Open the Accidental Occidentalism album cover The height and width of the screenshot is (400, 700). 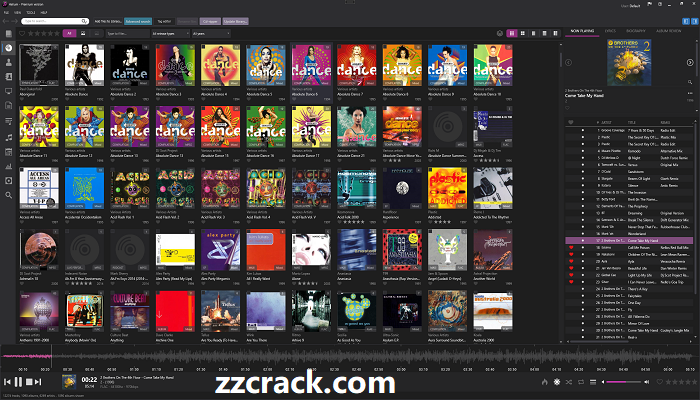[x=84, y=188]
